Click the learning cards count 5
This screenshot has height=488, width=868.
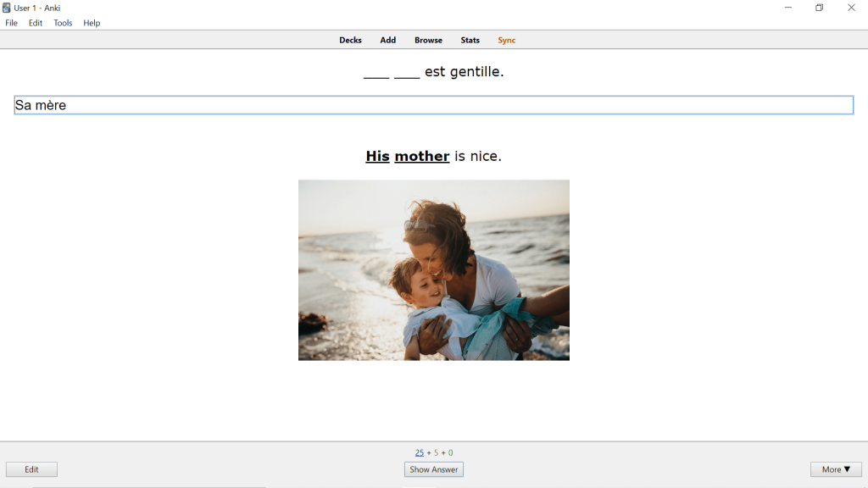436,452
